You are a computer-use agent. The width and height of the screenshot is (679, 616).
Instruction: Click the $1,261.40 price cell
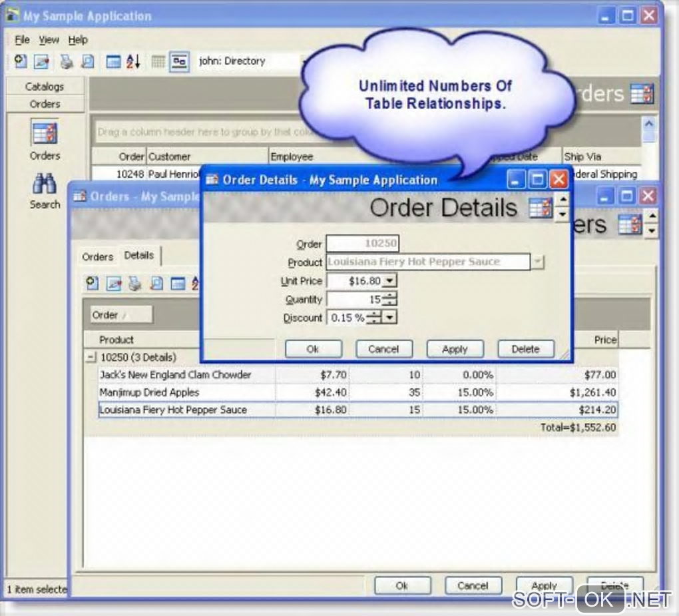coord(557,392)
